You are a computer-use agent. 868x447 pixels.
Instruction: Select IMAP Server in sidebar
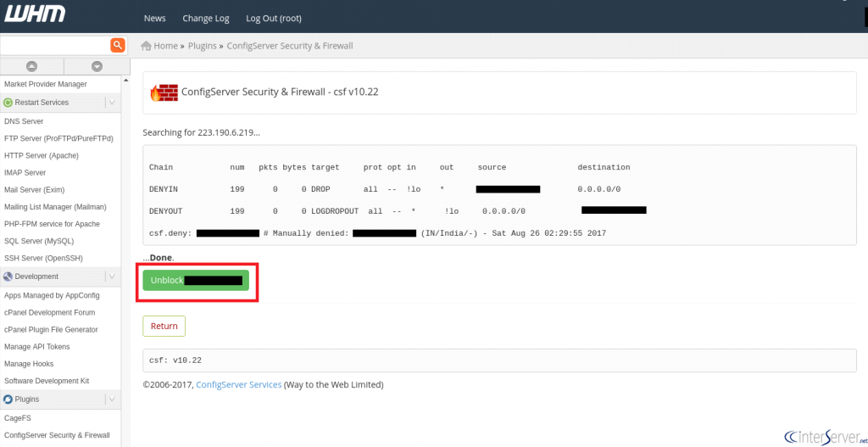pyautogui.click(x=25, y=173)
